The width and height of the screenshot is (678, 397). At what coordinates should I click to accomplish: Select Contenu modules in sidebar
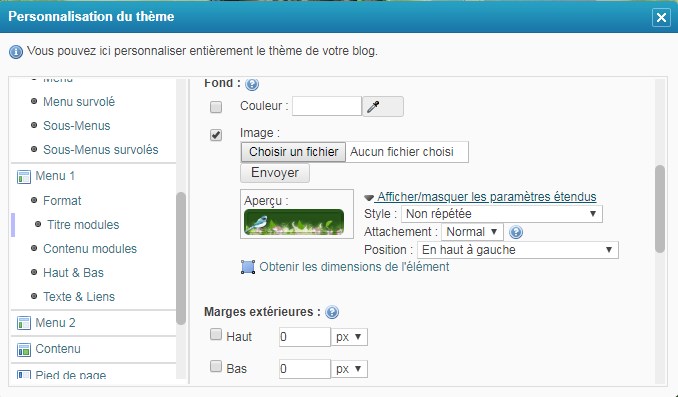point(90,249)
